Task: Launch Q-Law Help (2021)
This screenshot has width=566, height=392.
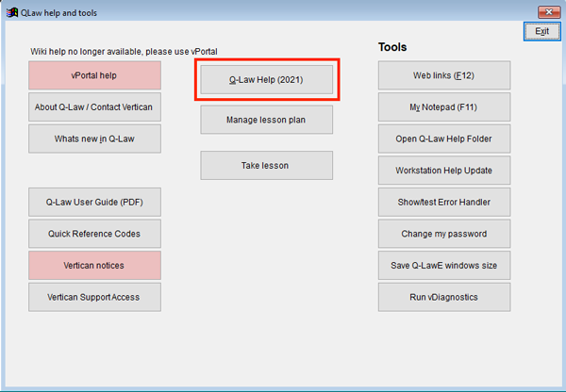Action: [266, 80]
